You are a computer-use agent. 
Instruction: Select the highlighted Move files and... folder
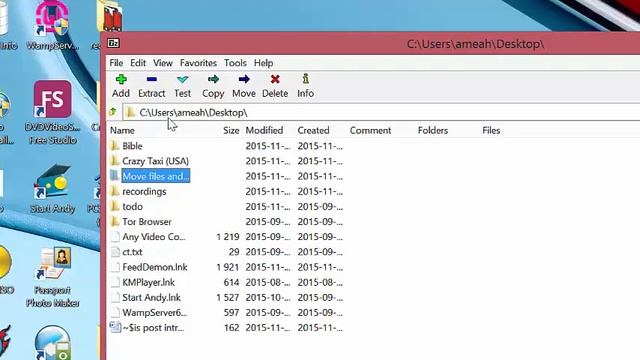[156, 176]
